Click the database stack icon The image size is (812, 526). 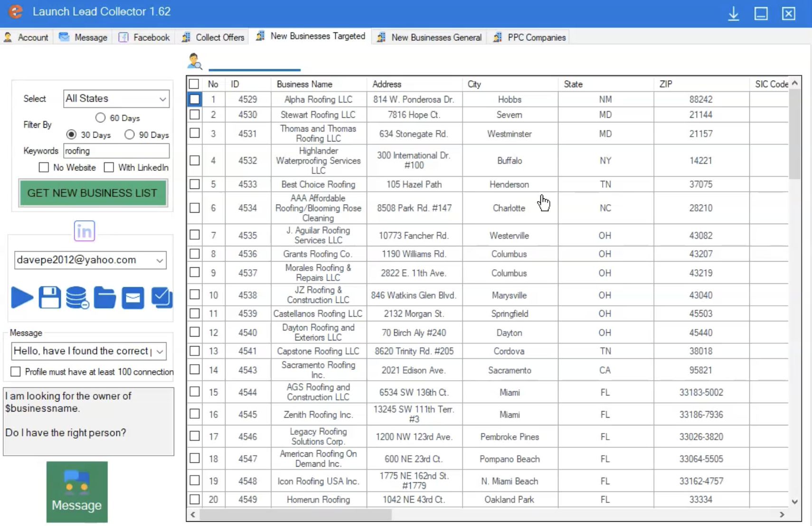[77, 298]
